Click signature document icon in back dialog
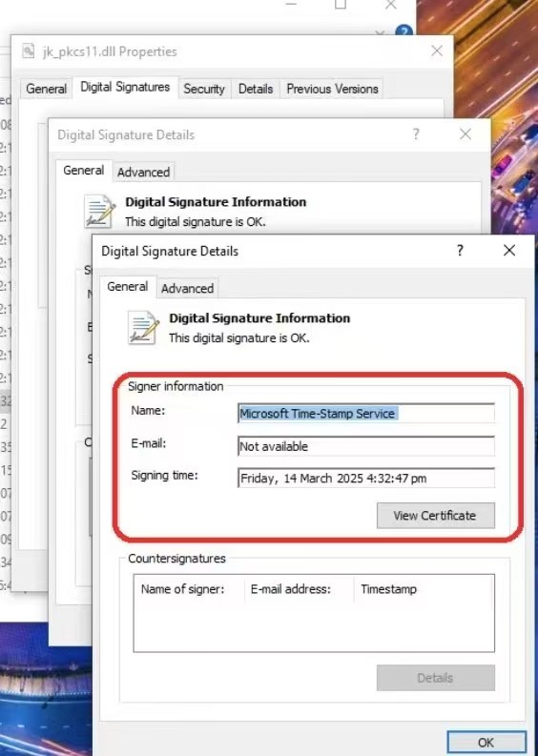 point(99,212)
